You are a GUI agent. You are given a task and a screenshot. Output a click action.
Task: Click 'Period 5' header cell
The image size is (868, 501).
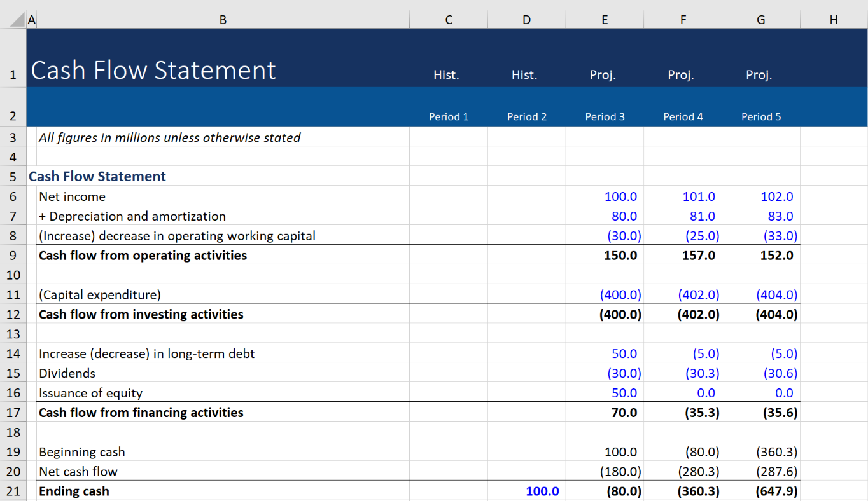[761, 116]
